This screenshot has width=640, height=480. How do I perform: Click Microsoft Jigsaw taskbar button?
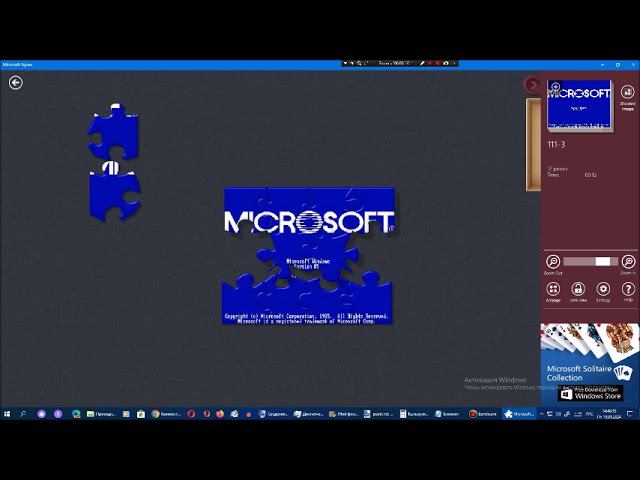coord(519,414)
